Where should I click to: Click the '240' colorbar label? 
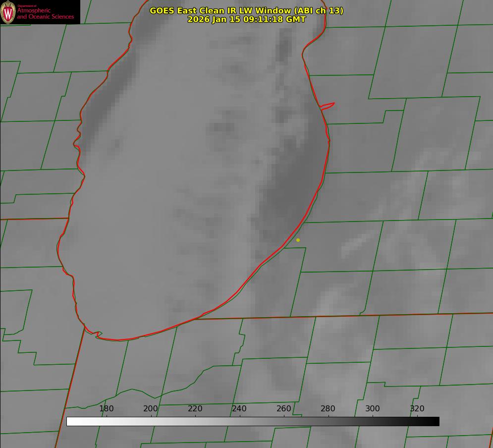pos(239,408)
